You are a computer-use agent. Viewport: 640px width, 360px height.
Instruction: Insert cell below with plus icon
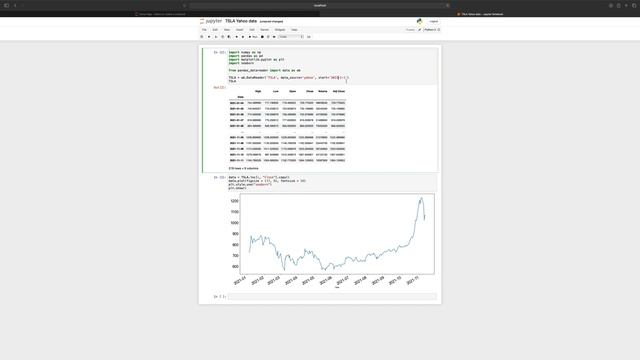pyautogui.click(x=209, y=37)
